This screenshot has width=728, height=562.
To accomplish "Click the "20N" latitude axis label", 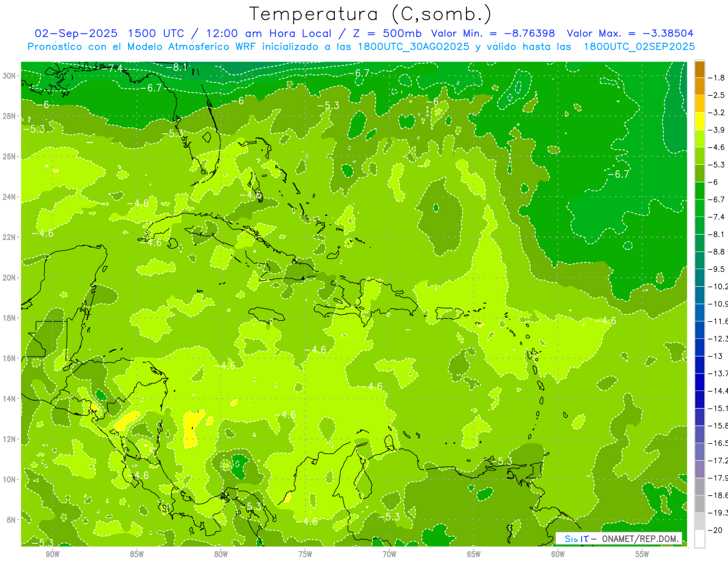I will click(10, 277).
